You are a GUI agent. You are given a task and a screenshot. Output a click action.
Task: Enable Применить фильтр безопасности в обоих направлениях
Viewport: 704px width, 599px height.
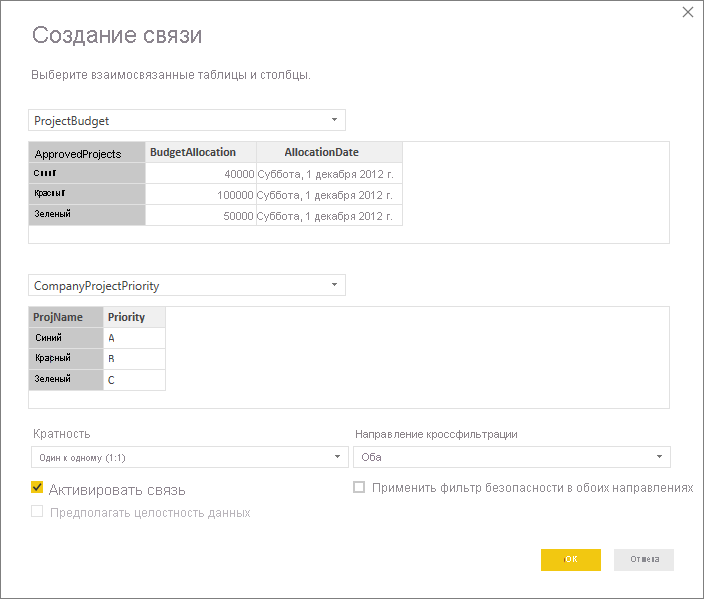(x=359, y=487)
